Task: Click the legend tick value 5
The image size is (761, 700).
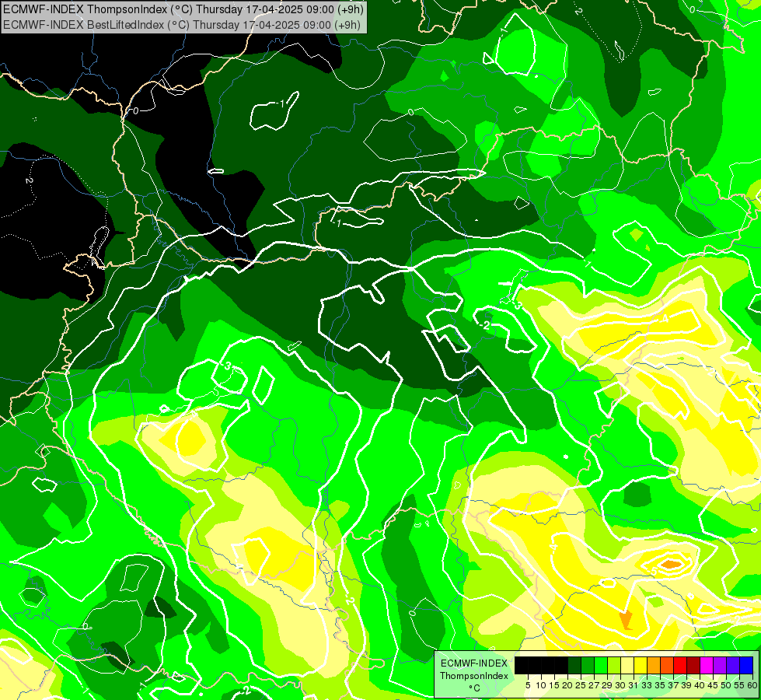Action: [528, 685]
